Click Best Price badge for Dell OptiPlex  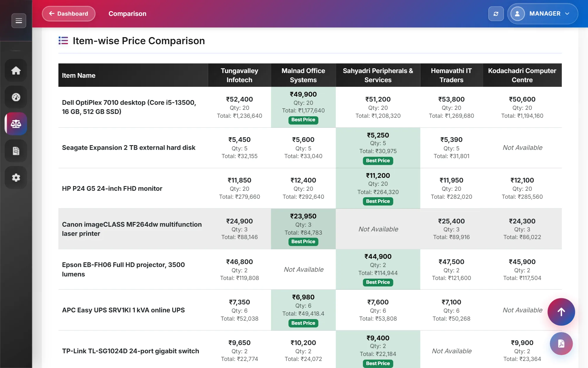303,120
